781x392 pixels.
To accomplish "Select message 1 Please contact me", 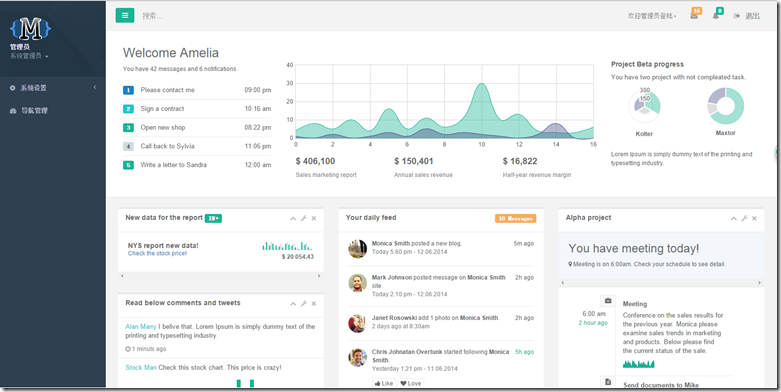I will (197, 90).
